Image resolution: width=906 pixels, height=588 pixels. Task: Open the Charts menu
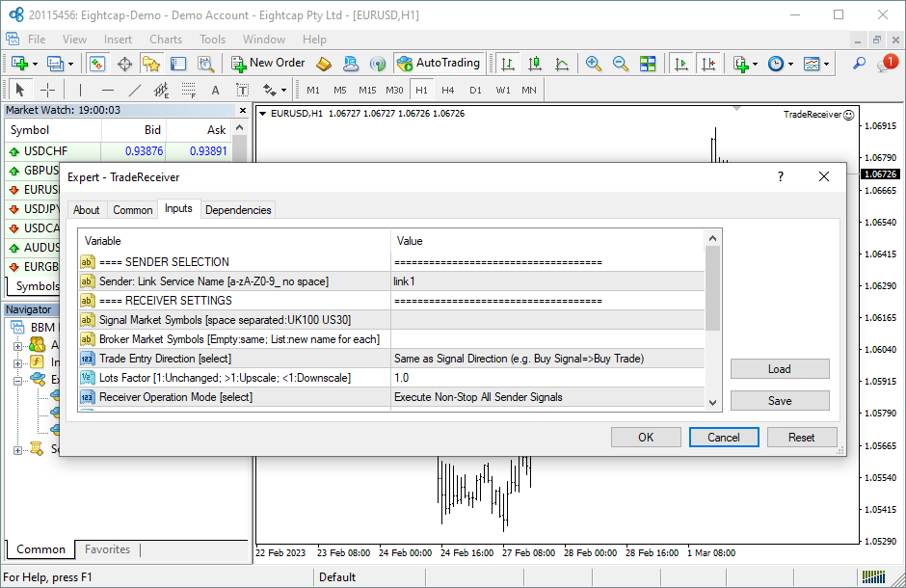pyautogui.click(x=166, y=40)
